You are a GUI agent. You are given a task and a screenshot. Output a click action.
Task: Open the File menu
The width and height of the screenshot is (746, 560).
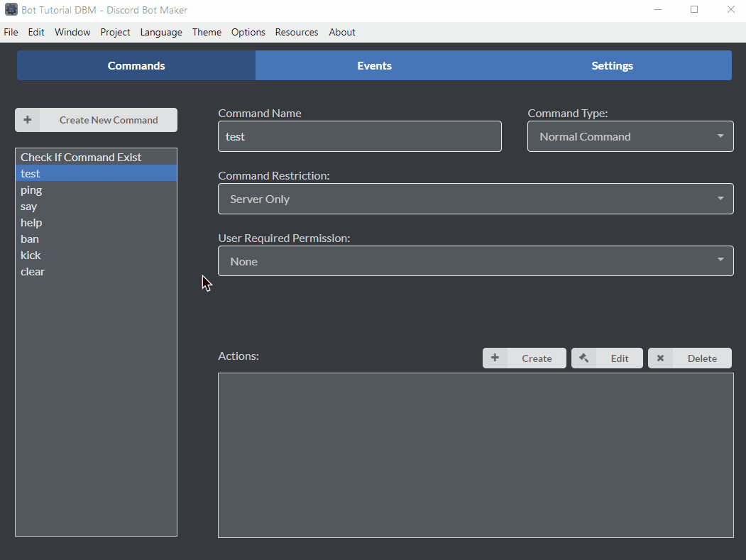(x=11, y=33)
